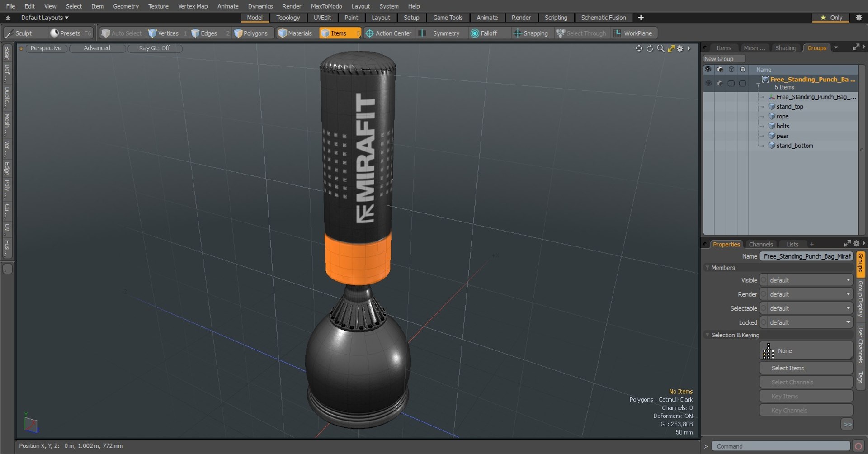Collapse the Selection & Keying section
Viewport: 868px width, 454px height.
click(x=708, y=335)
